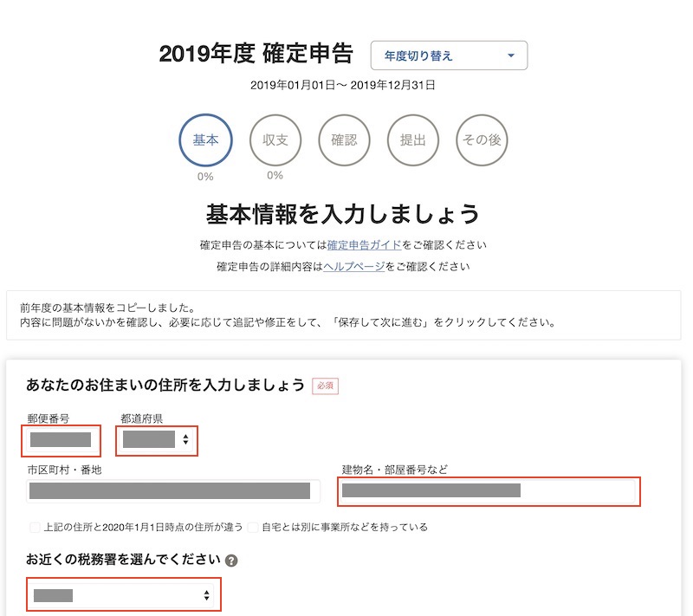Viewport: 693px width, 616px height.
Task: Open the 確認 step circle
Action: [344, 140]
